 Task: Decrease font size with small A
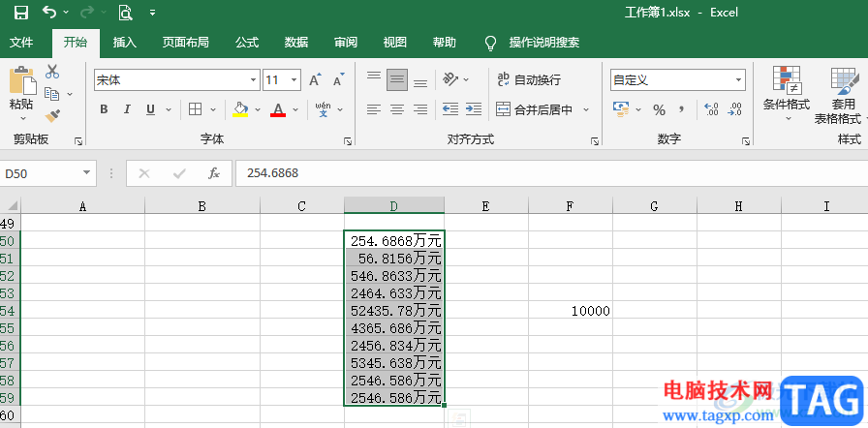coord(338,80)
